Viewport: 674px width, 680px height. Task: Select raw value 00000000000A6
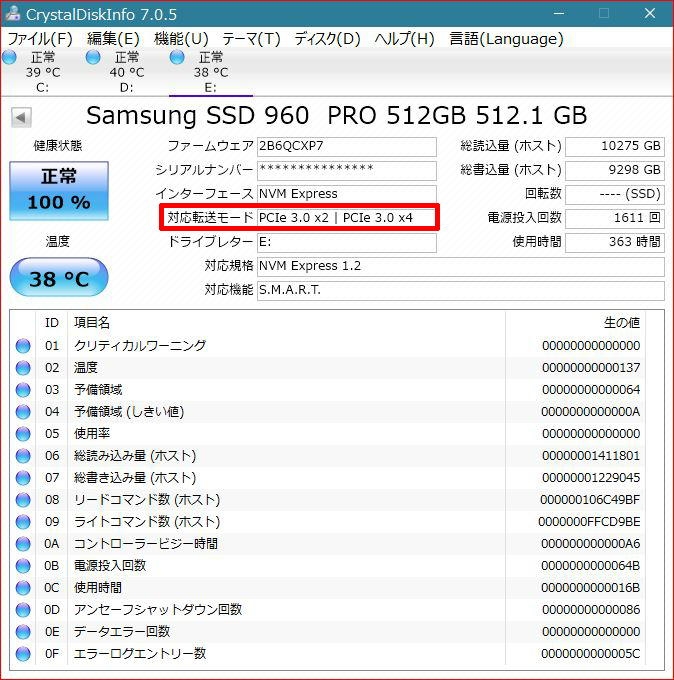tap(591, 544)
